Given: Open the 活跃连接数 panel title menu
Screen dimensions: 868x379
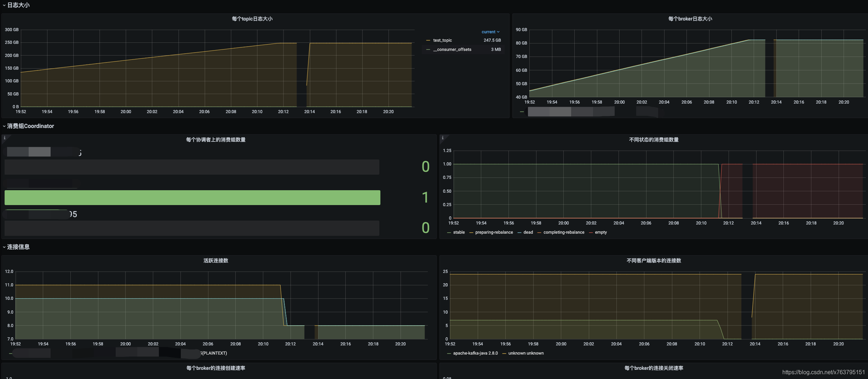Looking at the screenshot, I should coord(216,261).
